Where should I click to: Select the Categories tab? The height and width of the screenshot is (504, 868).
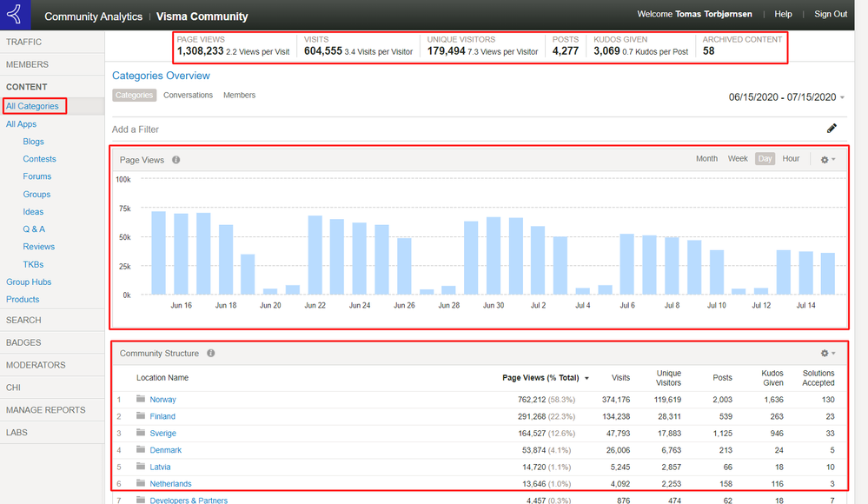coord(135,96)
